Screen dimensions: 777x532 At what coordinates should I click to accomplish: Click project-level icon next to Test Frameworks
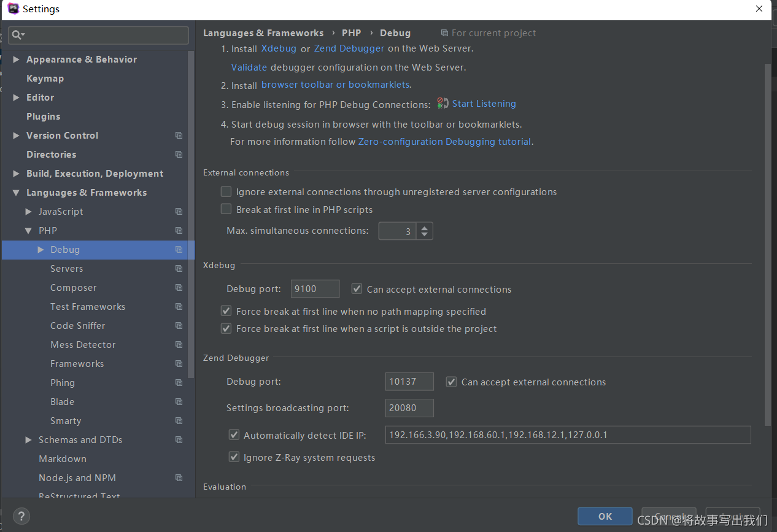pos(179,307)
